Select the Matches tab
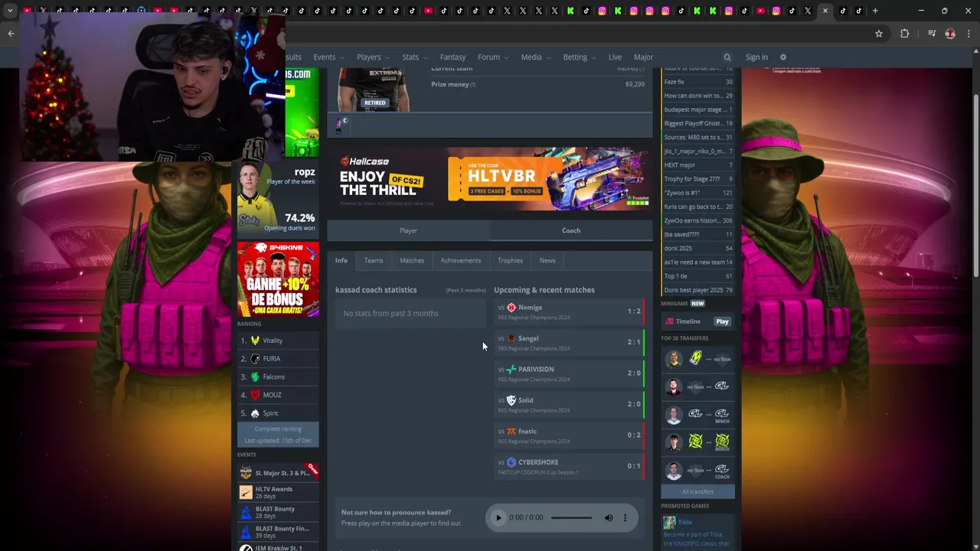The width and height of the screenshot is (980, 551). (412, 260)
